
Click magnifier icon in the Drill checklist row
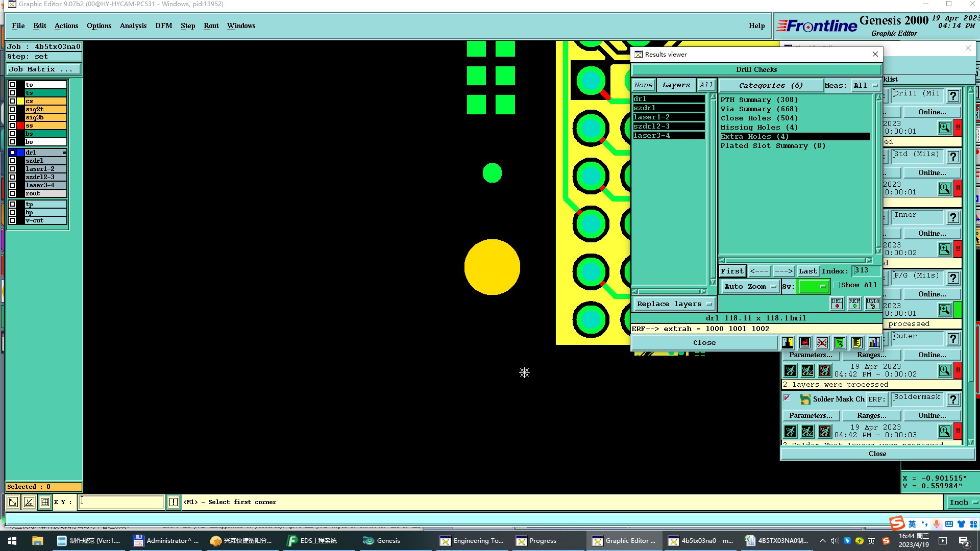point(945,128)
